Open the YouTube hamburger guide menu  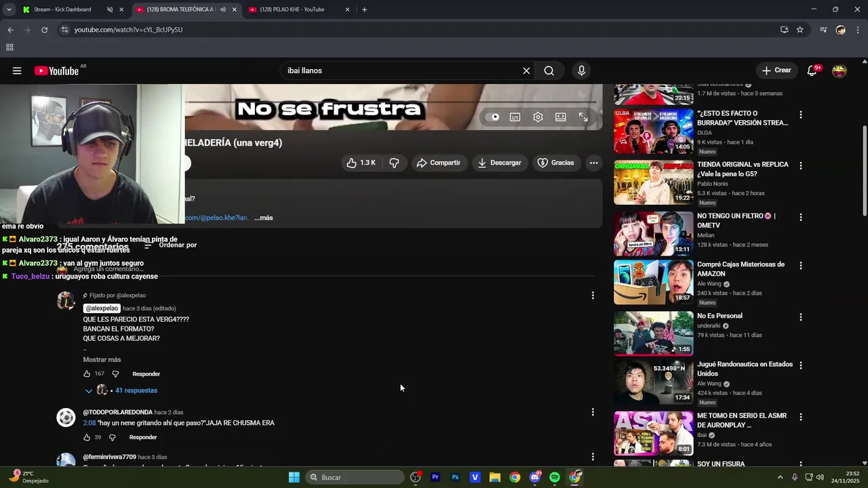pos(17,70)
